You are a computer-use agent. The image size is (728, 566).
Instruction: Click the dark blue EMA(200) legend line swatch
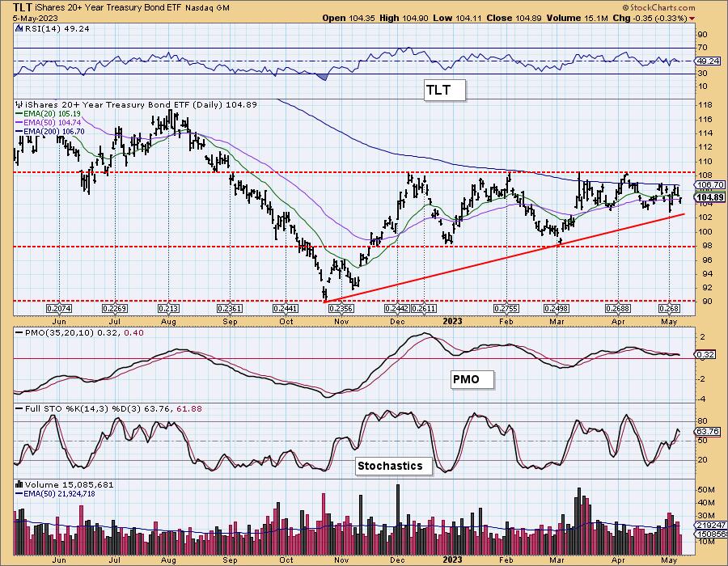(x=19, y=132)
